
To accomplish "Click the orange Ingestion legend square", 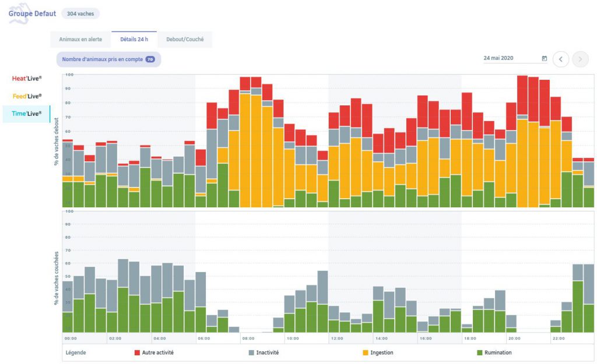I will pyautogui.click(x=365, y=352).
